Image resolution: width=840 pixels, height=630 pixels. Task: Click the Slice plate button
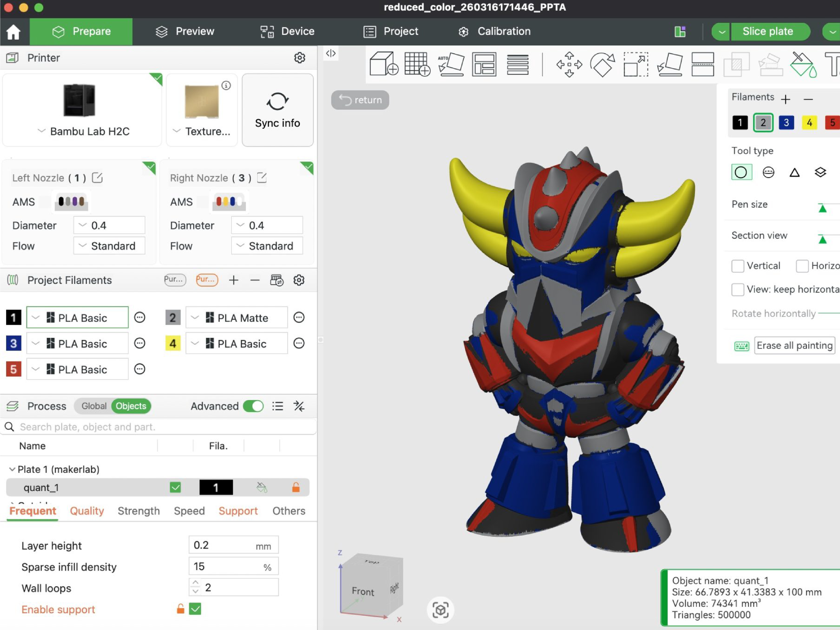click(x=767, y=31)
